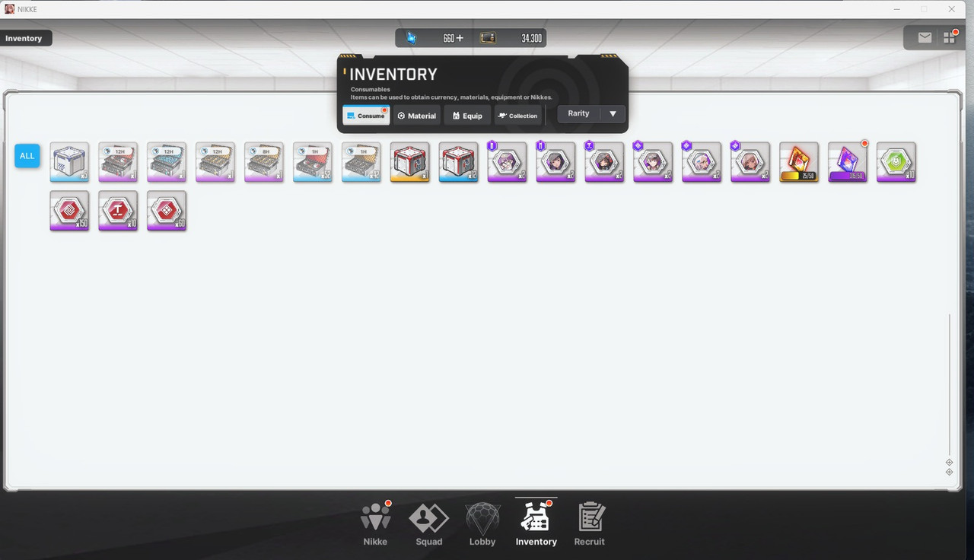974x560 pixels.
Task: Select the white-haired character portrait item
Action: [702, 162]
